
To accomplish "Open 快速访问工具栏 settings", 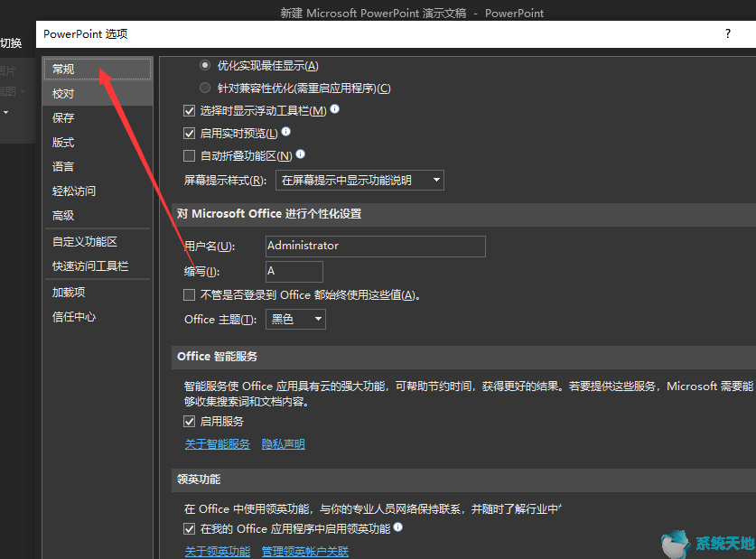I will pos(98,266).
